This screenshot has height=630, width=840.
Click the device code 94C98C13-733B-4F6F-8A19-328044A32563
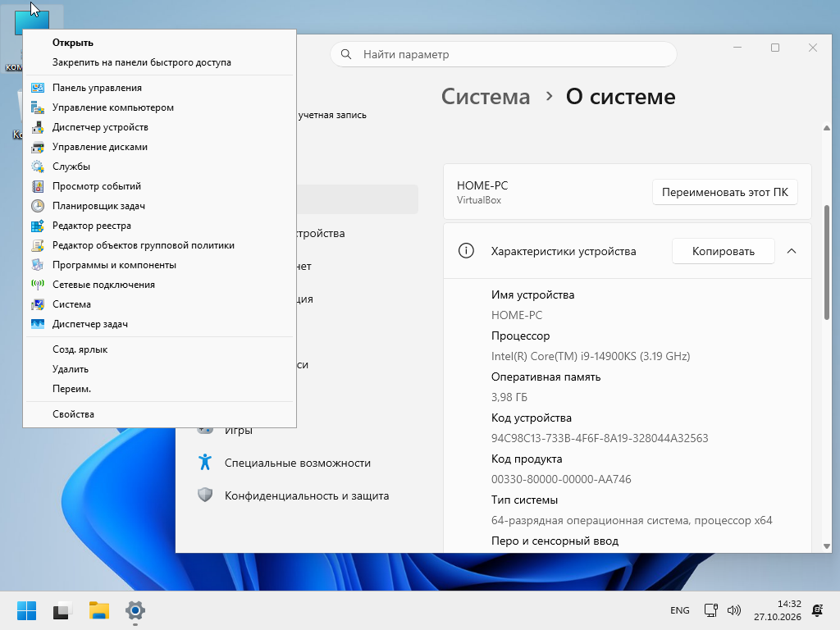tap(600, 438)
